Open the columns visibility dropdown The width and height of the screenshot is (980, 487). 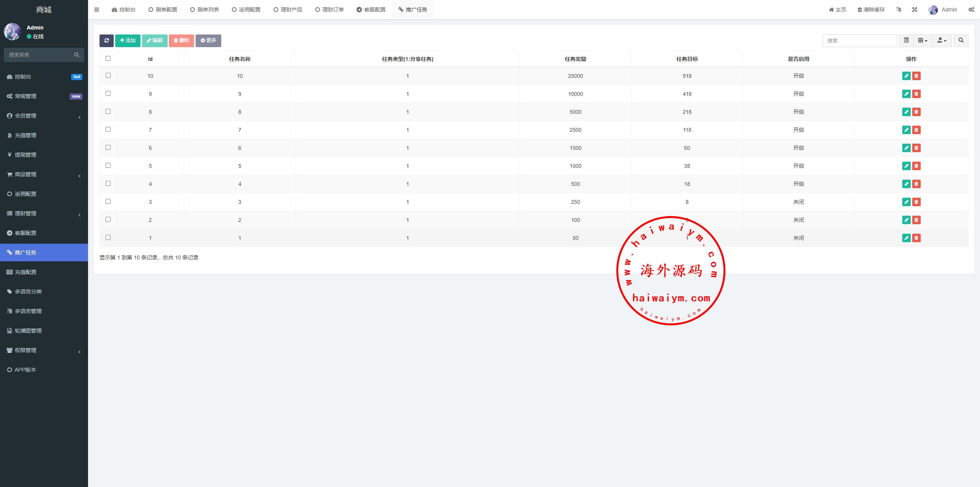click(923, 41)
